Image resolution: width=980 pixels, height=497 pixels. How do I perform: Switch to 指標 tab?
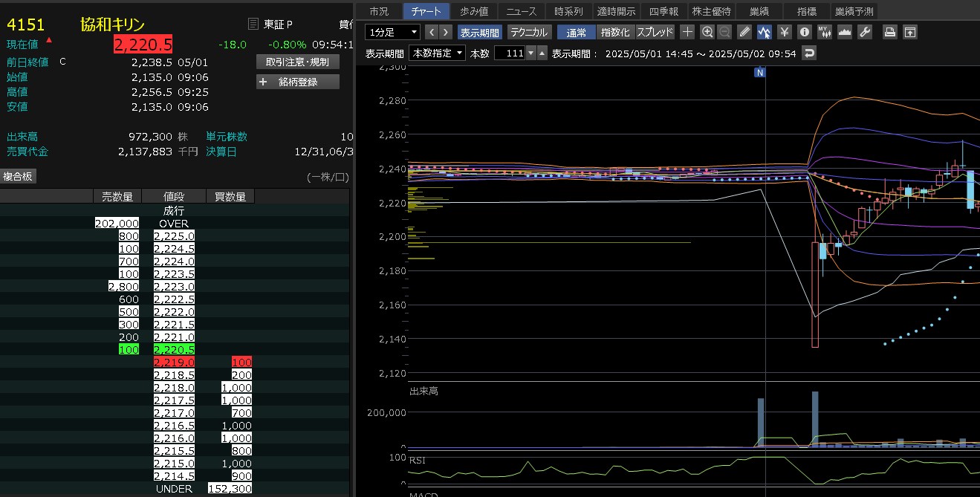coord(807,11)
